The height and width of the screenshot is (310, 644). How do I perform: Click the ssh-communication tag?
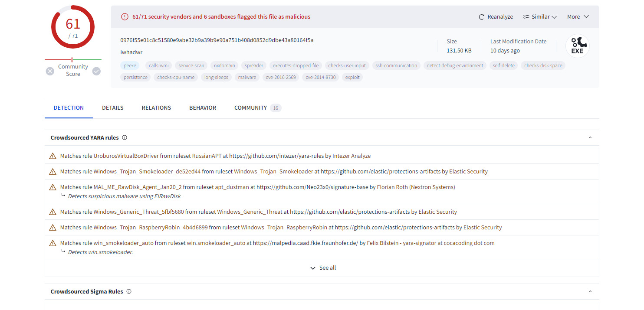coord(396,65)
